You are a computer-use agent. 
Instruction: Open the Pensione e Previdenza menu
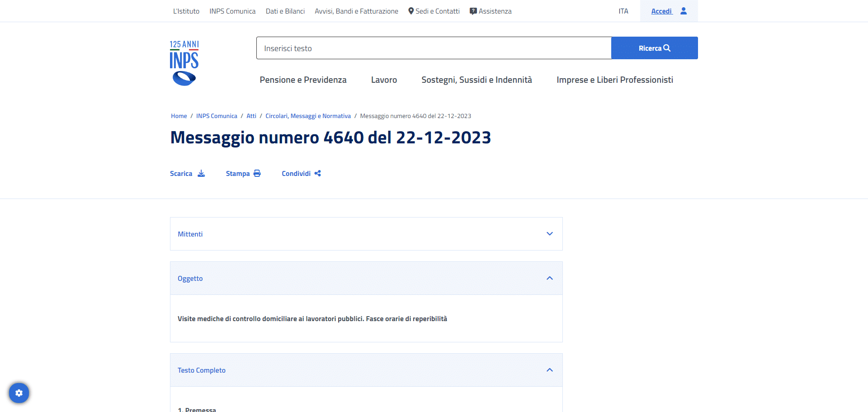pos(303,80)
